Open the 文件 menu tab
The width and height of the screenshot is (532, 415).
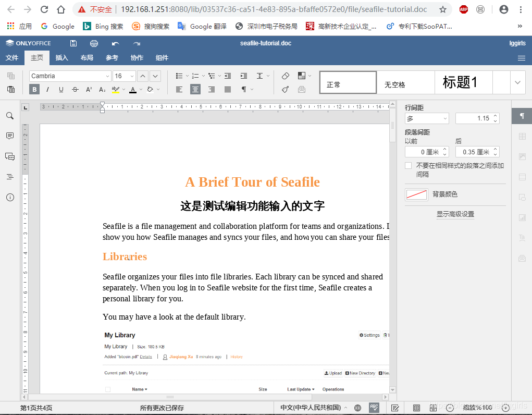[x=12, y=58]
